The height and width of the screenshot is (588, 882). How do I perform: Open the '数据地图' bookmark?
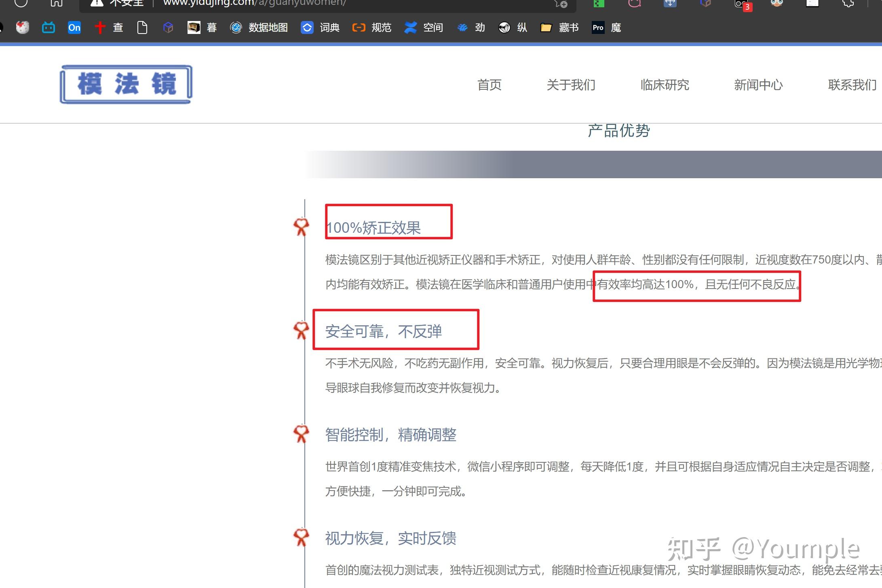(259, 27)
